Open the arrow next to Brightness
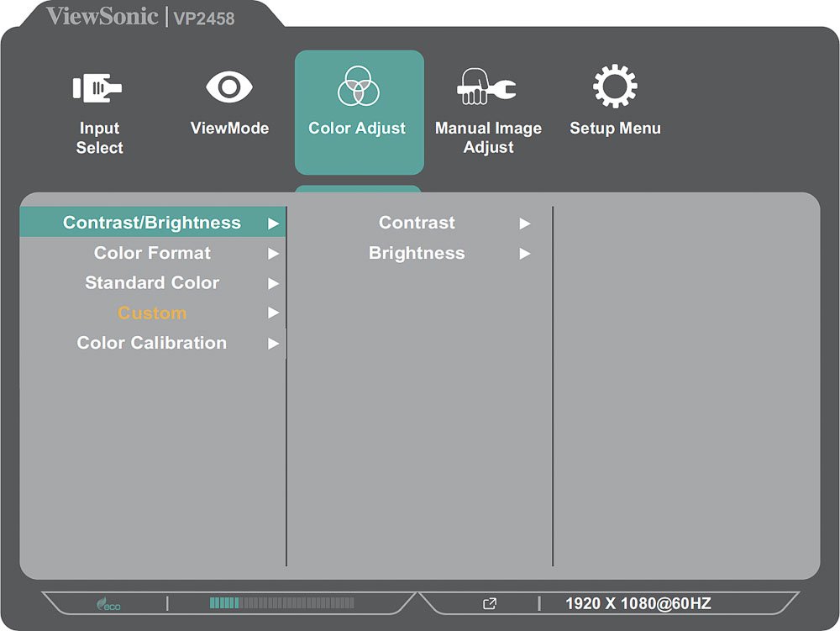The width and height of the screenshot is (840, 631). point(525,254)
